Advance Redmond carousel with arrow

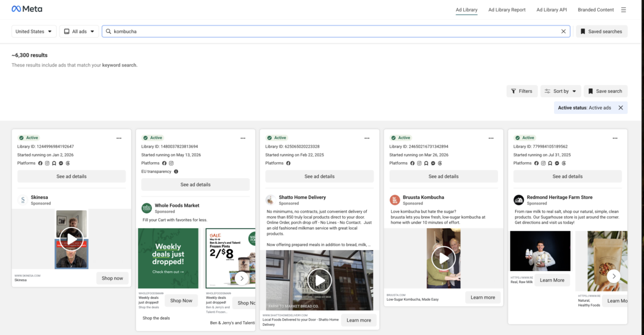pos(613,276)
